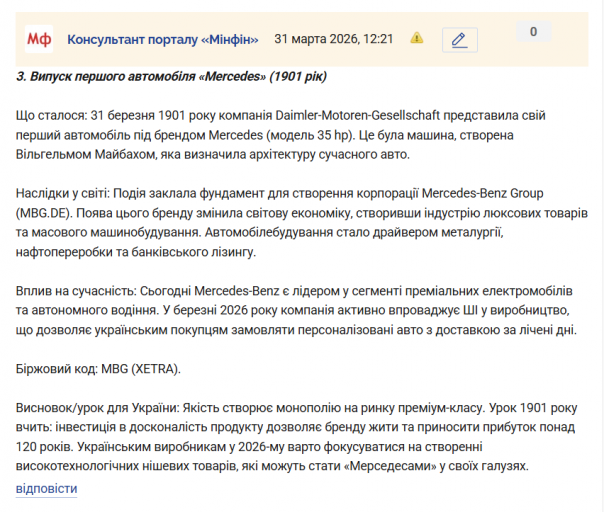This screenshot has width=604, height=512.
Task: Click the text Вільгельмом Майбахом
Action: coord(85,154)
